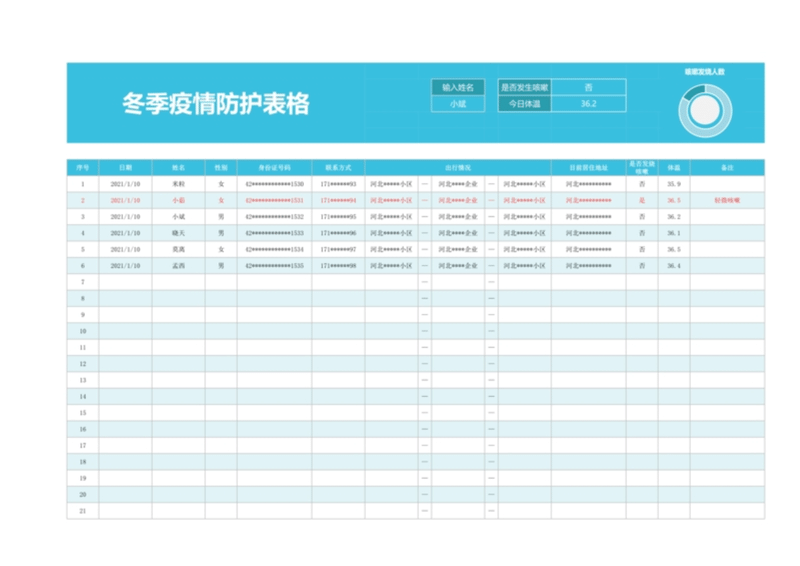This screenshot has height=566, width=800.
Task: Click the 备注 column header
Action: click(x=727, y=167)
